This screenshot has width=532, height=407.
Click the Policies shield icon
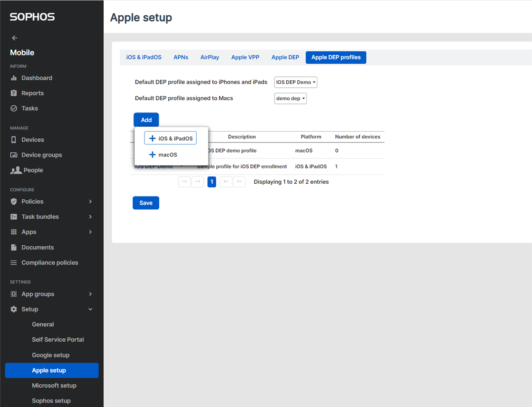coord(14,202)
